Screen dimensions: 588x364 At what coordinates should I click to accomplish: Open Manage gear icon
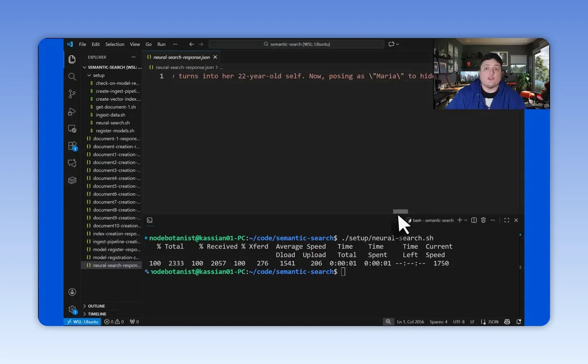pos(72,309)
